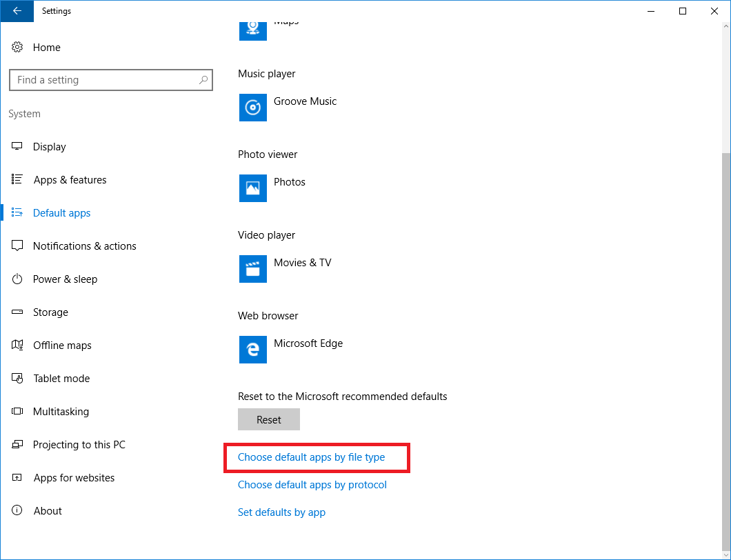Image resolution: width=731 pixels, height=560 pixels.
Task: Open the Home settings page
Action: pos(47,47)
